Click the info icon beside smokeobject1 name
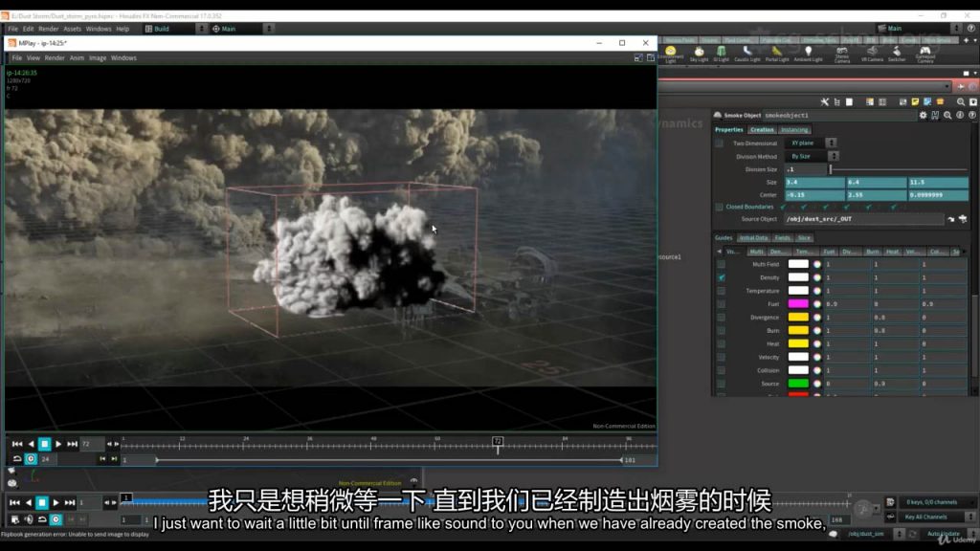The image size is (980, 551). coord(960,116)
